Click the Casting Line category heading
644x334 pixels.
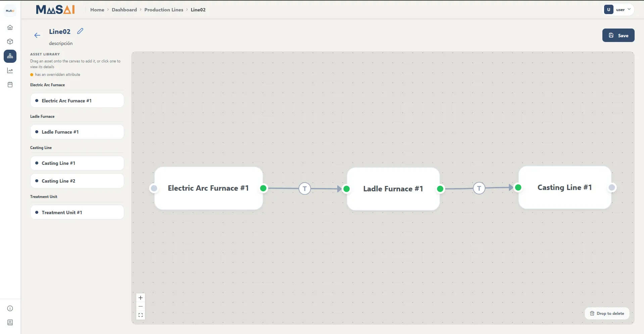click(41, 148)
